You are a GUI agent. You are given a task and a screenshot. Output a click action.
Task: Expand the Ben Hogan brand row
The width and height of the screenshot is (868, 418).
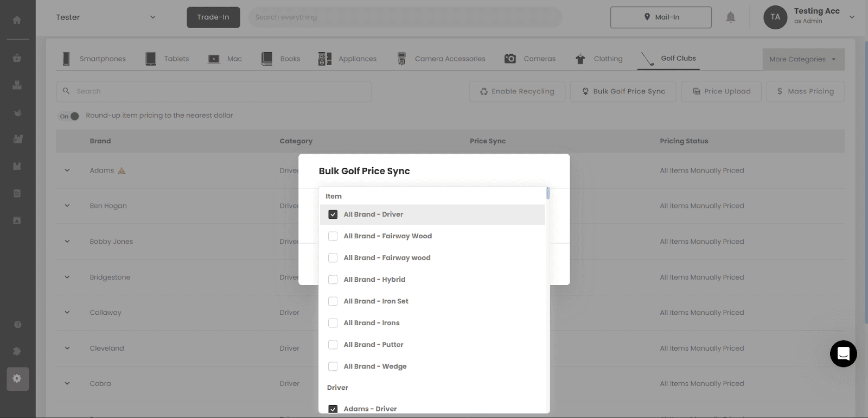[67, 206]
